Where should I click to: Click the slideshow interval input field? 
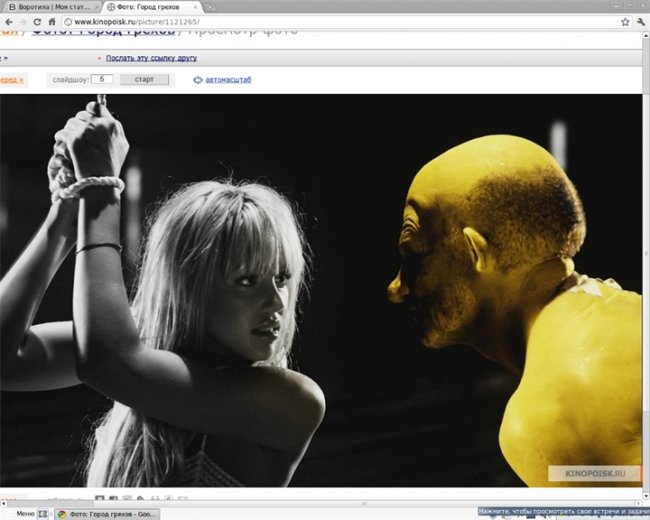click(x=106, y=79)
